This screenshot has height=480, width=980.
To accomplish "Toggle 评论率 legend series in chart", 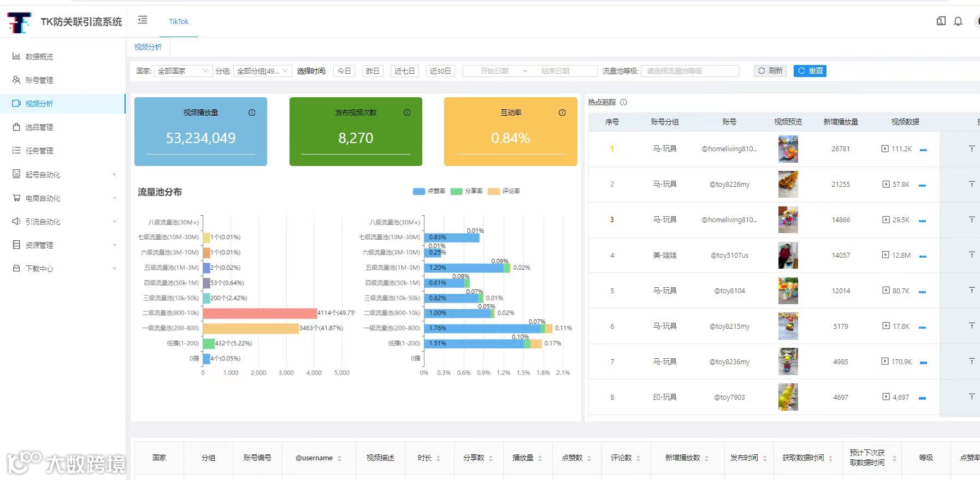I will pos(504,191).
